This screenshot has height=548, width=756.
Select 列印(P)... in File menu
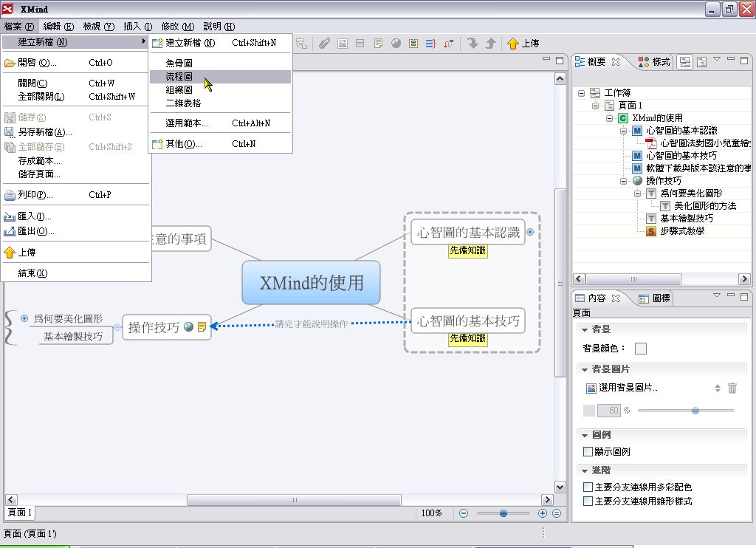[x=76, y=195]
